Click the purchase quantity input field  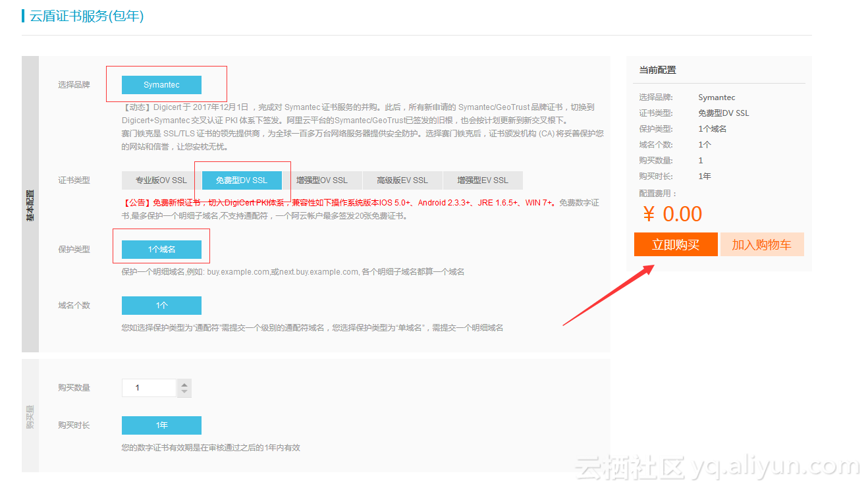[x=149, y=388]
